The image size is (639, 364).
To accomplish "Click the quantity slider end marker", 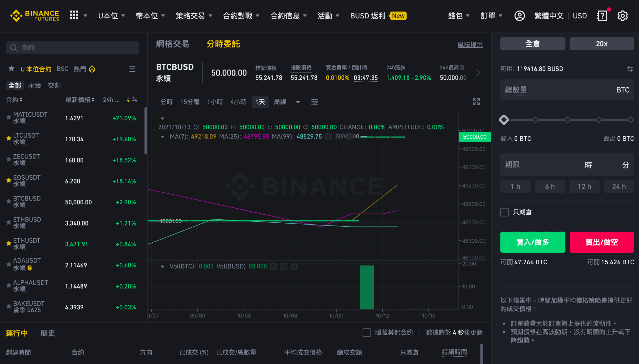I will pos(631,120).
